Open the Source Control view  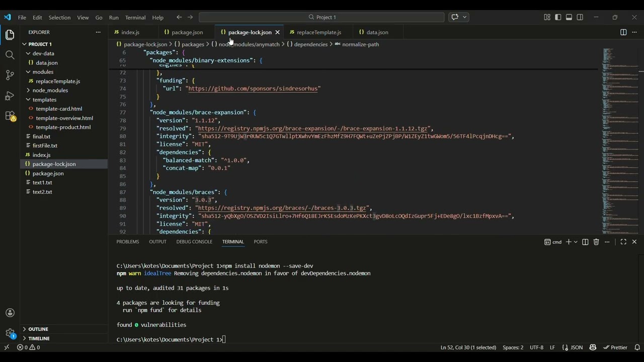(x=10, y=75)
